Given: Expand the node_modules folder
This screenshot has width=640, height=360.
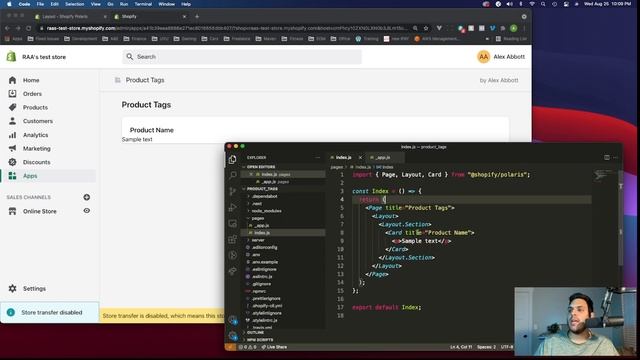Looking at the screenshot, I should [266, 211].
